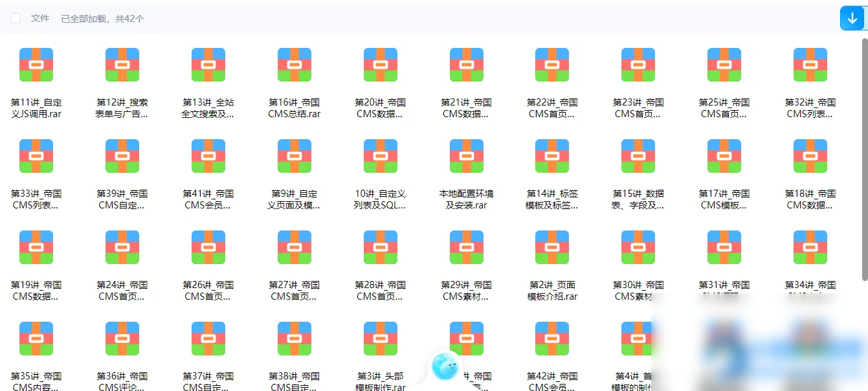Click the 第12讲_搜索表单与广告 archive icon
Viewport: 868px width, 391px height.
(122, 64)
